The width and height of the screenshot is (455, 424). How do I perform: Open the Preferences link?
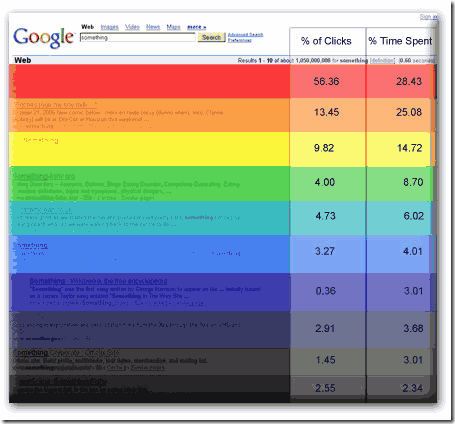240,40
